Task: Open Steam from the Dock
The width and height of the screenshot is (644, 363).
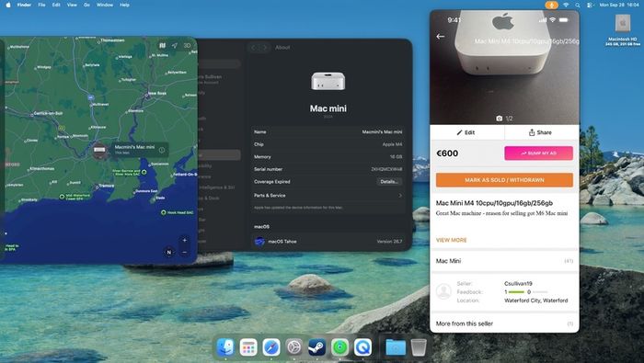Action: [316, 347]
